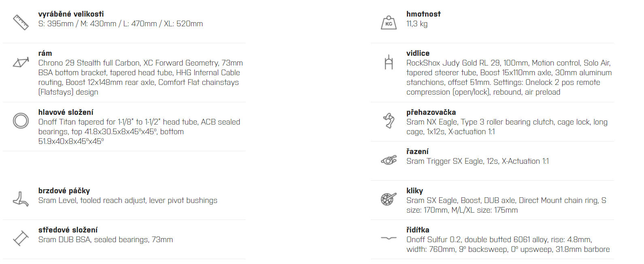Click the bottom bracket icon beside středové složení
The image size is (644, 264).
21,238
